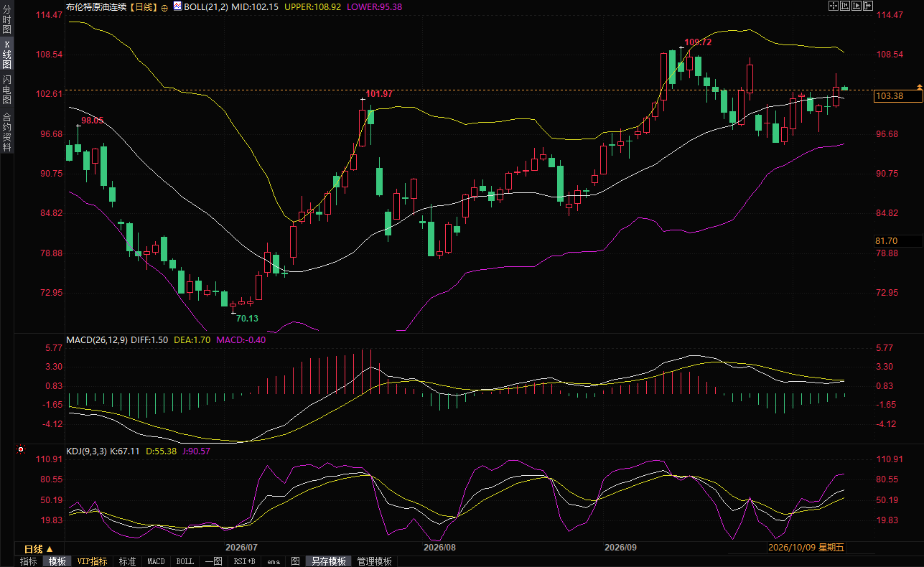Screen dimensions: 924x567
Task: Click the 图 layout button
Action: click(x=295, y=561)
